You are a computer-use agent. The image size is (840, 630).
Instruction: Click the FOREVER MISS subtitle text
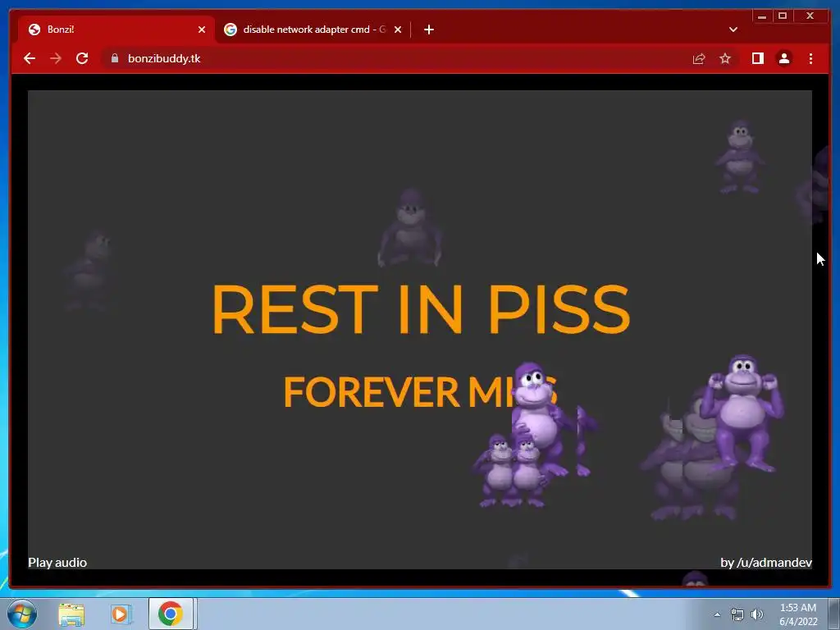[x=421, y=391]
